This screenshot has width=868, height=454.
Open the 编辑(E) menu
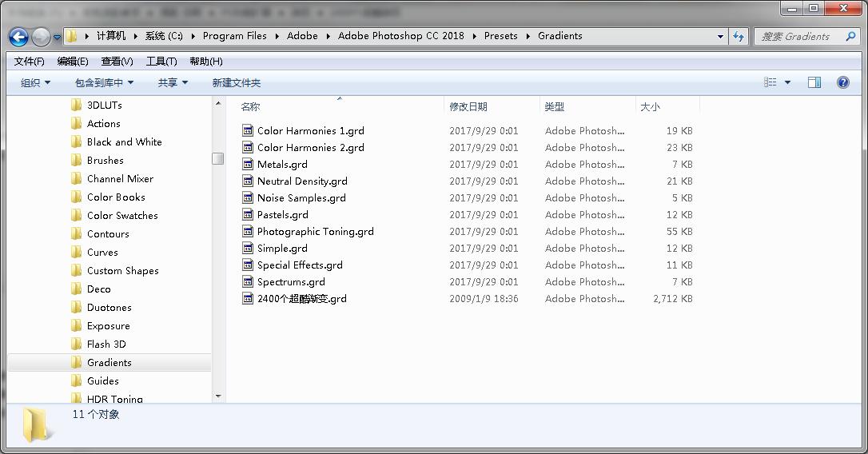(x=73, y=62)
